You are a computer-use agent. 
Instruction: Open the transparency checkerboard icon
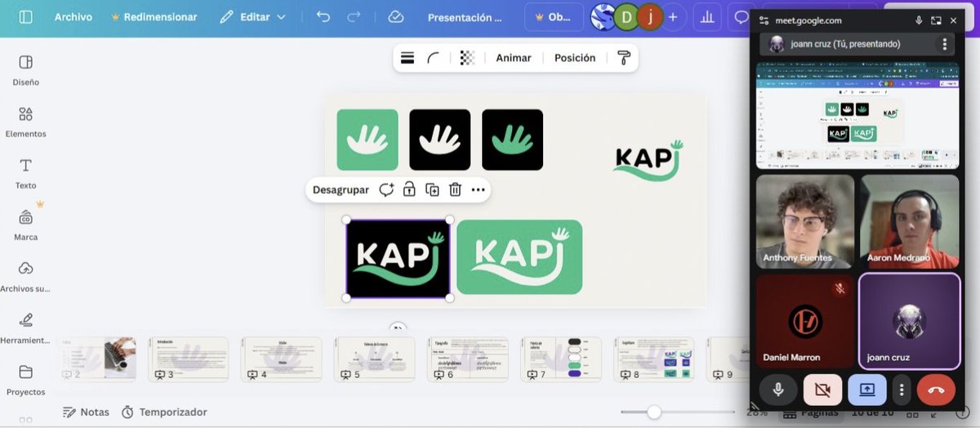466,58
